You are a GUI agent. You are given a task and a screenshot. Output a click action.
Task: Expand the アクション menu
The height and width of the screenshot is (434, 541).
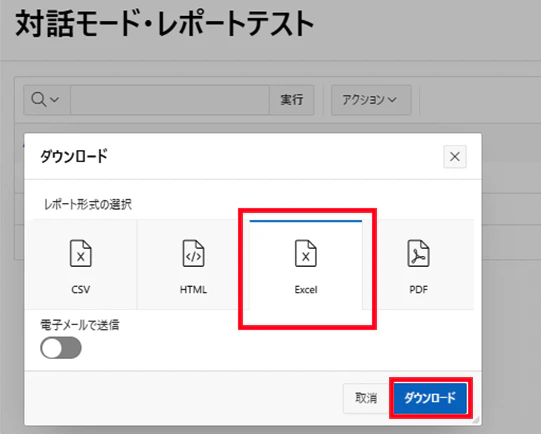[x=371, y=100]
